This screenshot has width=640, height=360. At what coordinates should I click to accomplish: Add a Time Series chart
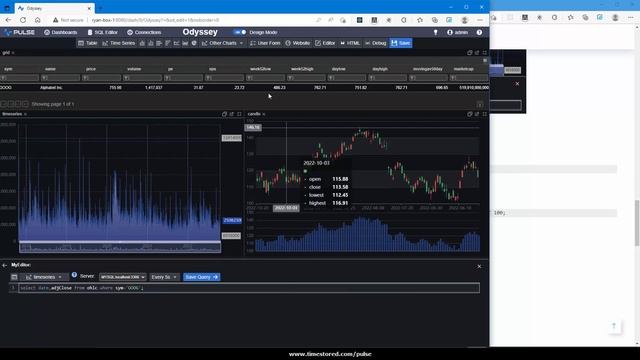(118, 43)
